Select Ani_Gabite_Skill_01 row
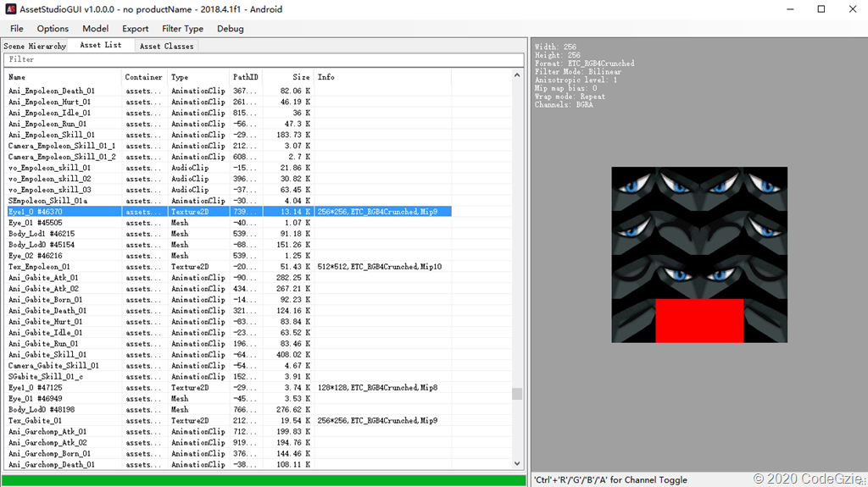This screenshot has width=868, height=487. (x=229, y=355)
